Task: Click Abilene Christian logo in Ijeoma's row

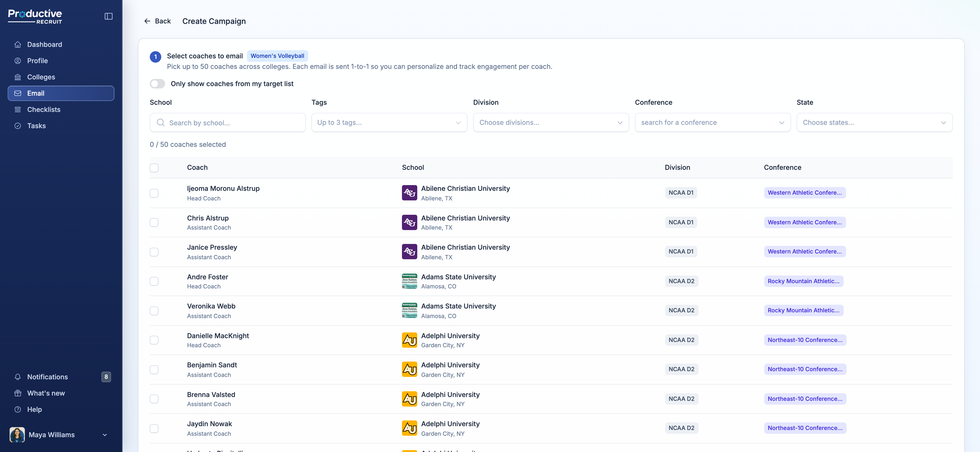Action: (x=409, y=193)
